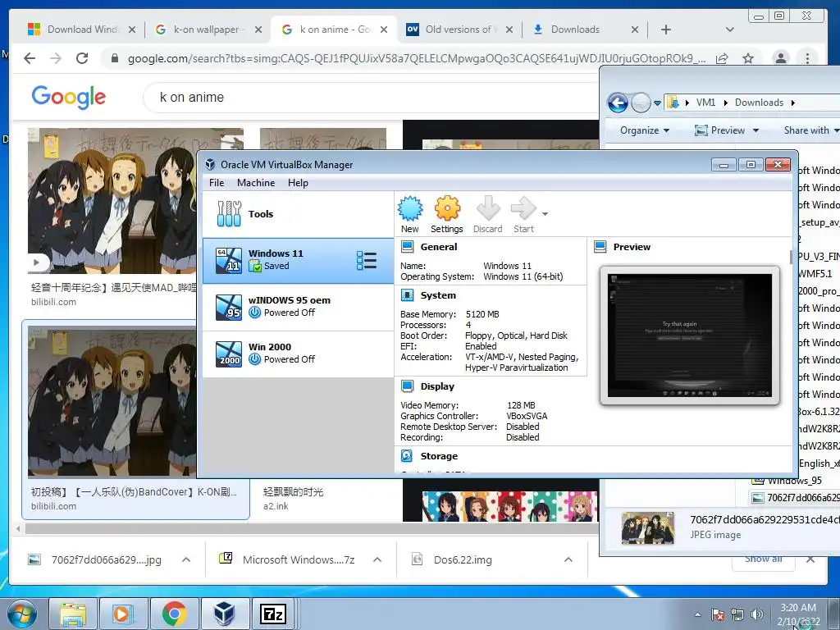Click Chrome icon on the taskbar

click(x=174, y=614)
